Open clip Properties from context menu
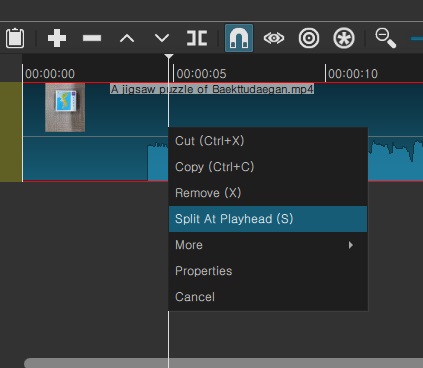The width and height of the screenshot is (423, 368). click(x=268, y=271)
